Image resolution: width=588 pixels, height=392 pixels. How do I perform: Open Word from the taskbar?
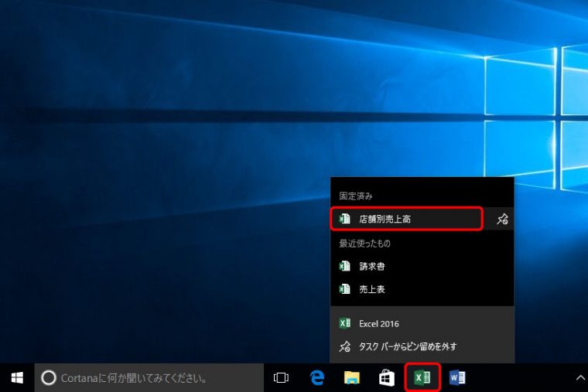pyautogui.click(x=457, y=377)
